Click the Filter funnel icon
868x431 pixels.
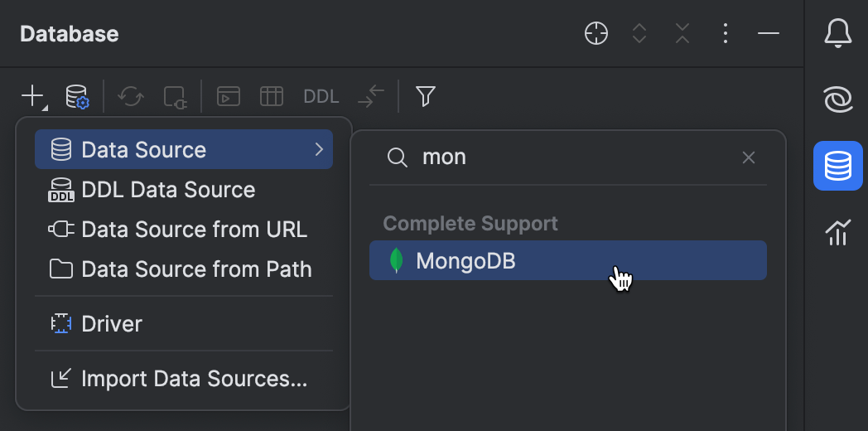click(425, 96)
